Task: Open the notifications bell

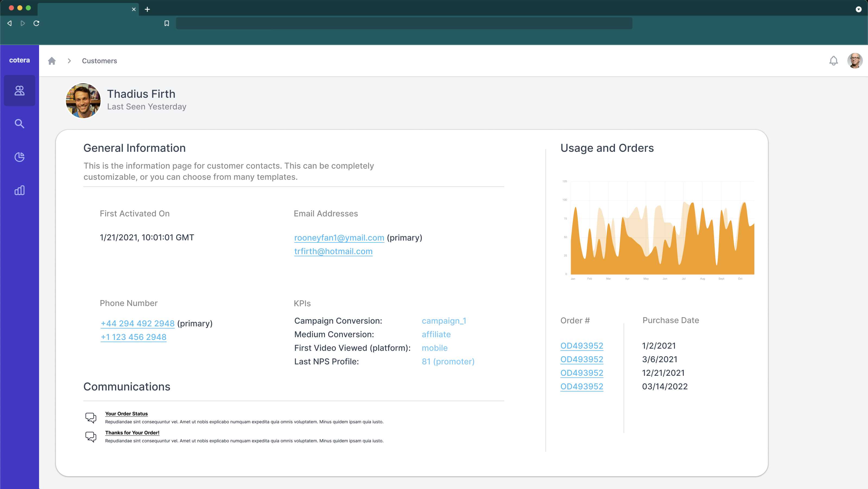Action: (x=834, y=61)
